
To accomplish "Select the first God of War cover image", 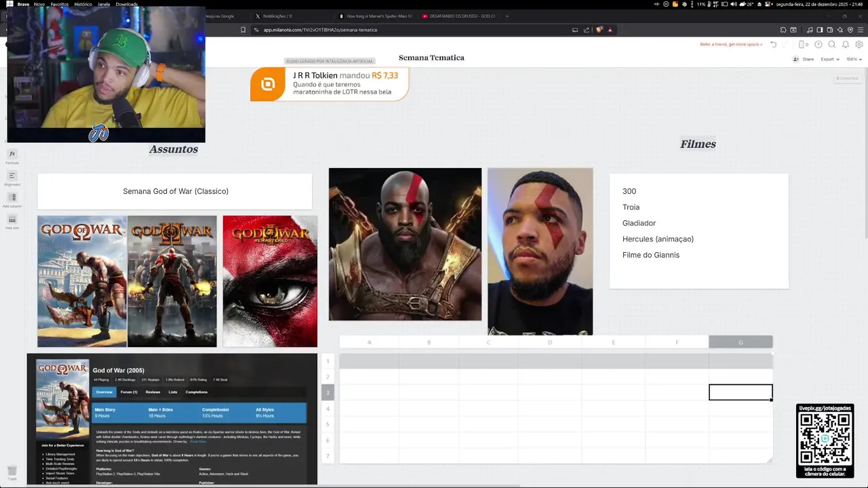I will coord(82,281).
